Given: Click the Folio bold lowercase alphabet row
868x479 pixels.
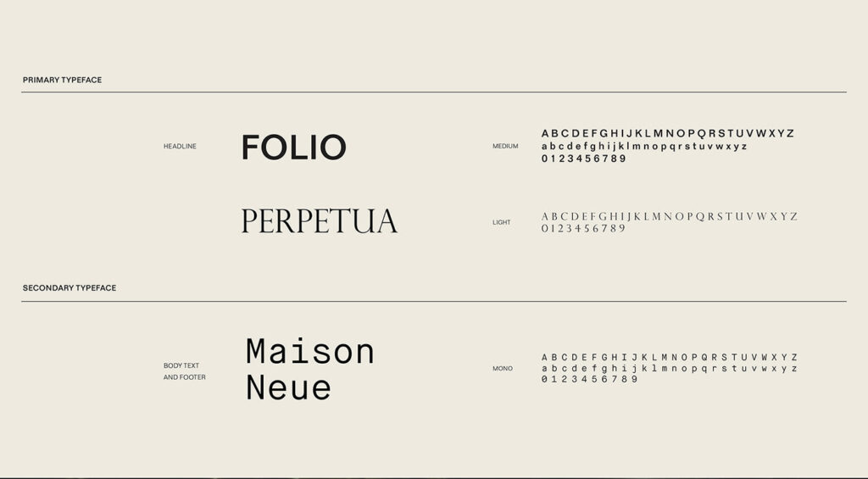Looking at the screenshot, I should coord(644,146).
